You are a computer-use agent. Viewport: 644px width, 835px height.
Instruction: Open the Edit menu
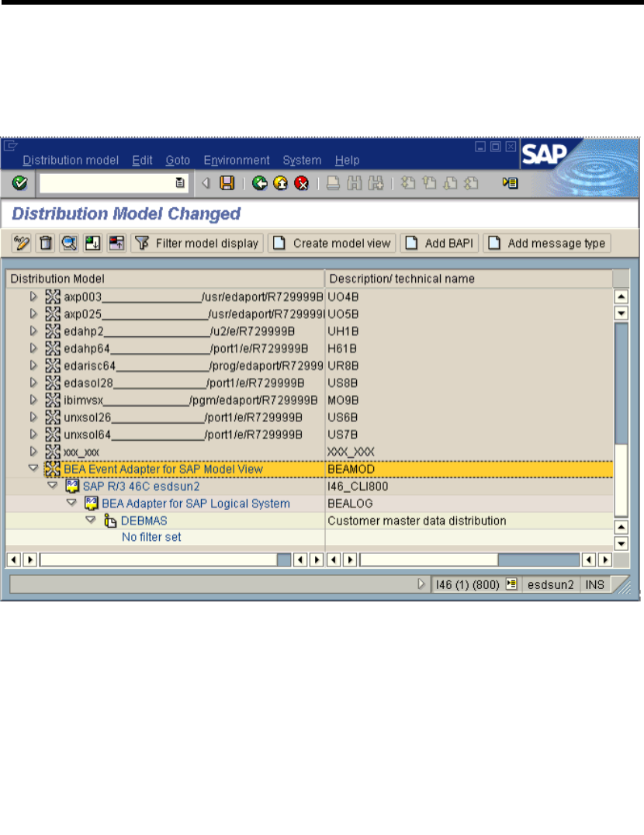[x=142, y=161]
